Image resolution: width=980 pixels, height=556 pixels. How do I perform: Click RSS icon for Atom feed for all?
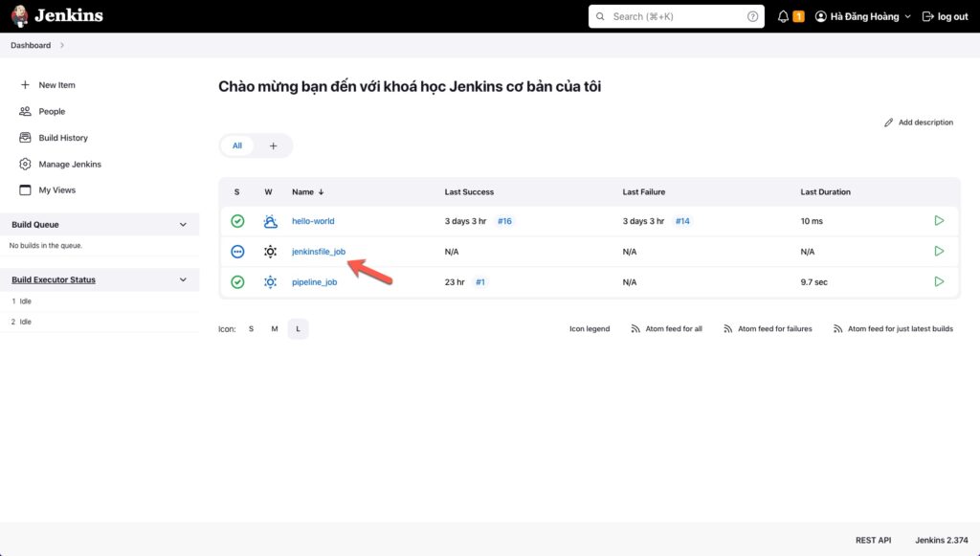pyautogui.click(x=635, y=328)
